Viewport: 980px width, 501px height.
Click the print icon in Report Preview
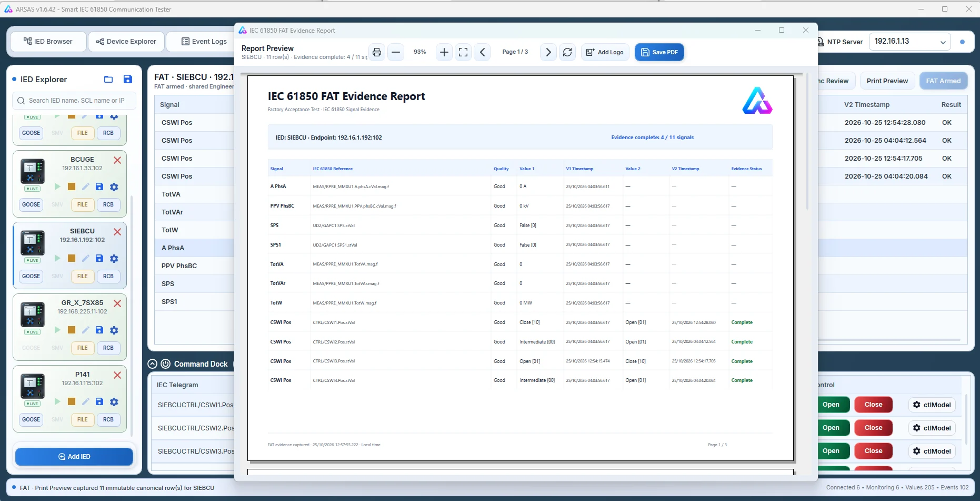(x=377, y=52)
